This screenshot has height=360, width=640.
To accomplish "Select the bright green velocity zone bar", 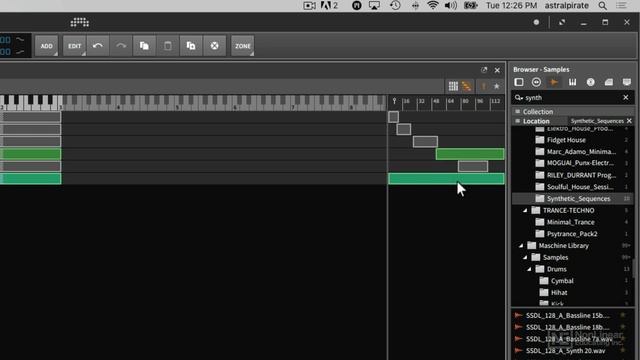I will [470, 154].
